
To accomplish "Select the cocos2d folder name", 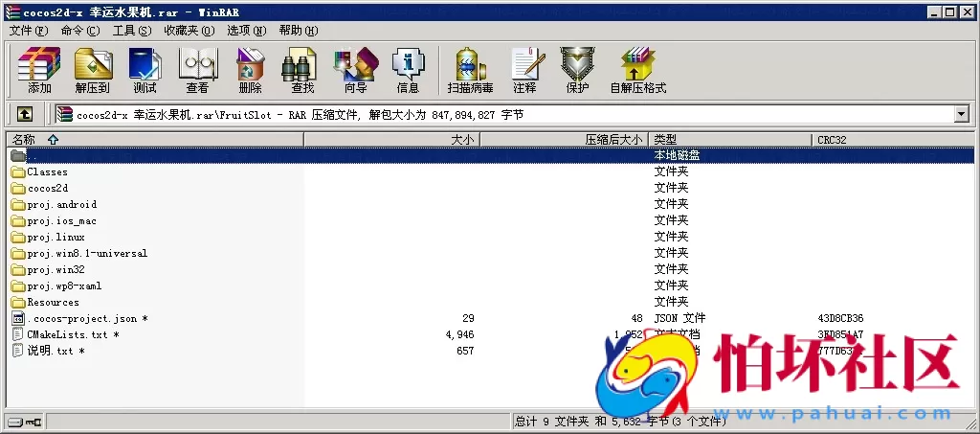I will [48, 188].
